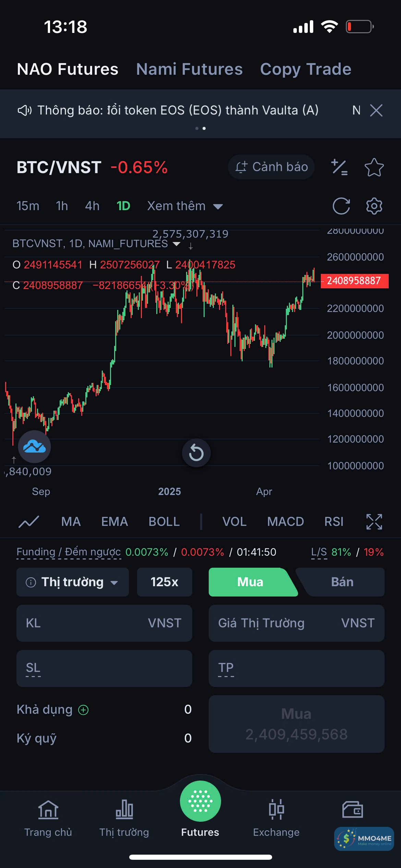Refresh the chart with circular arrow
401x868 pixels.
(x=341, y=206)
